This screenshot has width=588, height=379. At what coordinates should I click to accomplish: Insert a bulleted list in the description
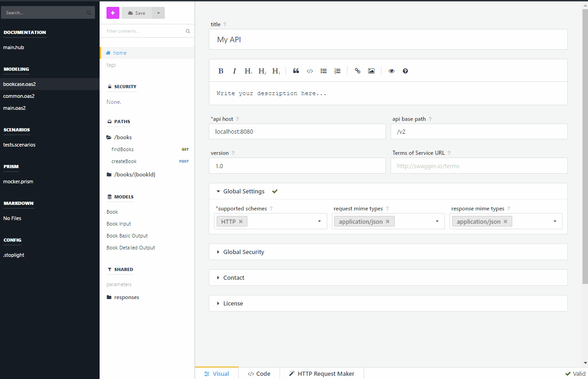point(324,71)
